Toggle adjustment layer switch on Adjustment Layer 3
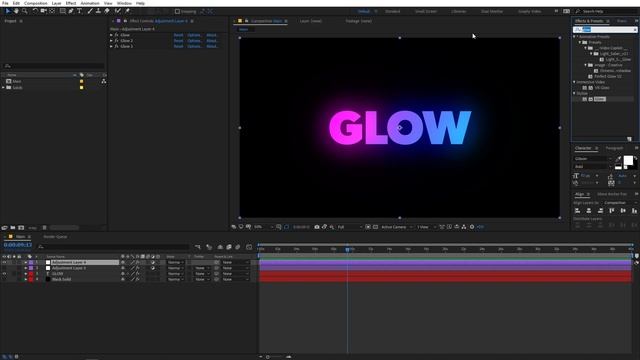640x360 pixels. [153, 268]
